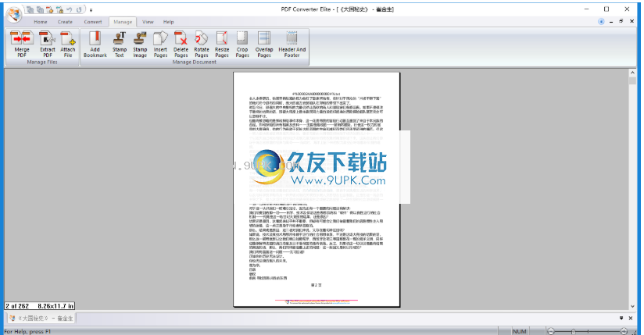Screen dimensions: 644x335
Task: Close the inner document window
Action: [631, 21]
